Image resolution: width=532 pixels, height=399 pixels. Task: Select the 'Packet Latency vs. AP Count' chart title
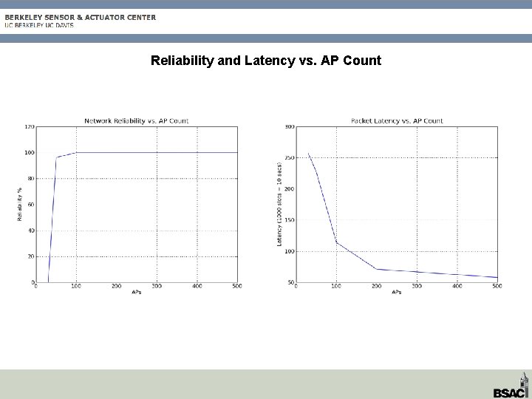pyautogui.click(x=397, y=120)
